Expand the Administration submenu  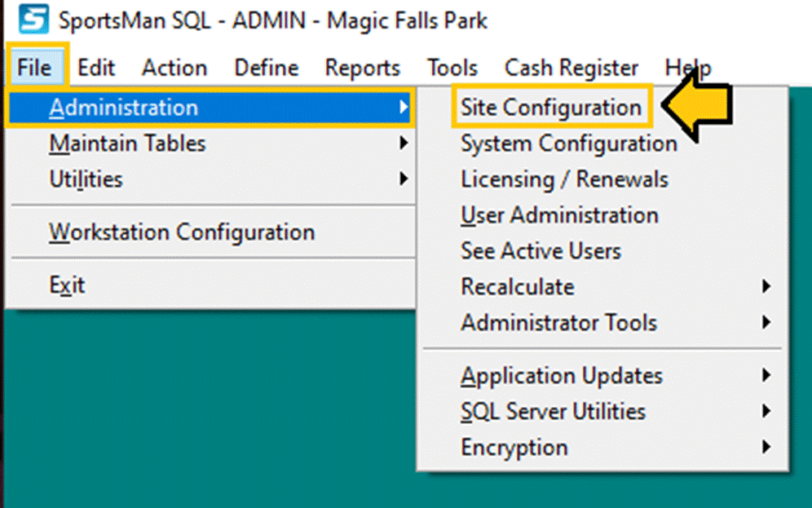click(x=124, y=108)
